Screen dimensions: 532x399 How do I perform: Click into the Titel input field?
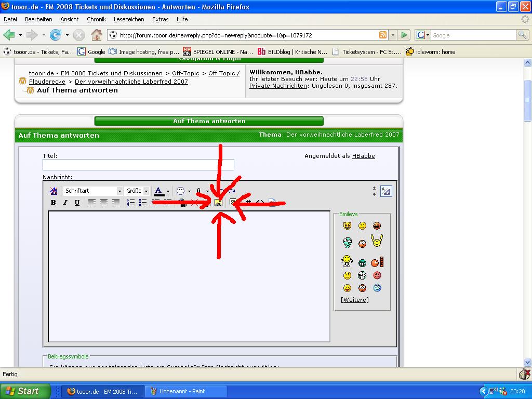click(138, 165)
